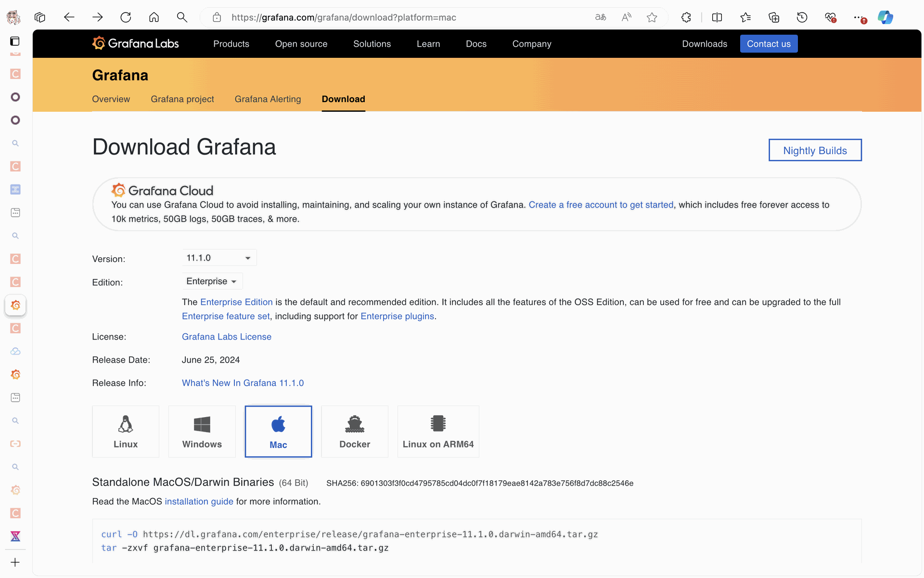Open the Solutions menu
This screenshot has height=578, width=924.
click(x=372, y=44)
